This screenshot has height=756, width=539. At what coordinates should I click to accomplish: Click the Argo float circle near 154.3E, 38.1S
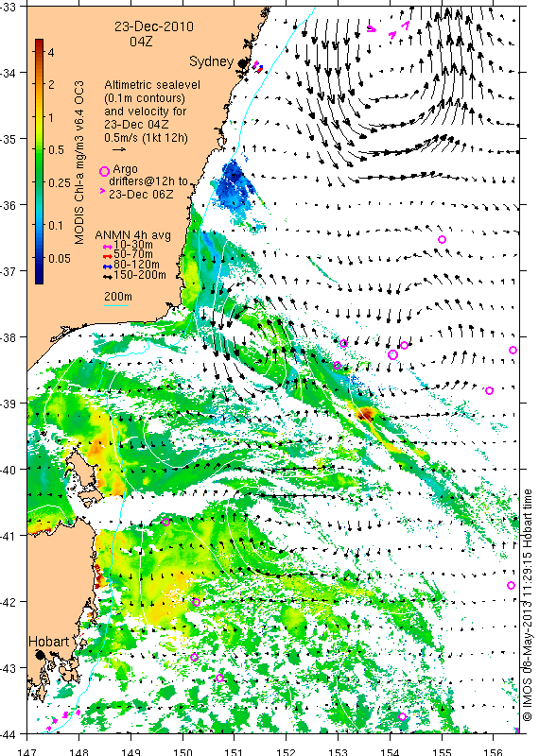click(405, 345)
